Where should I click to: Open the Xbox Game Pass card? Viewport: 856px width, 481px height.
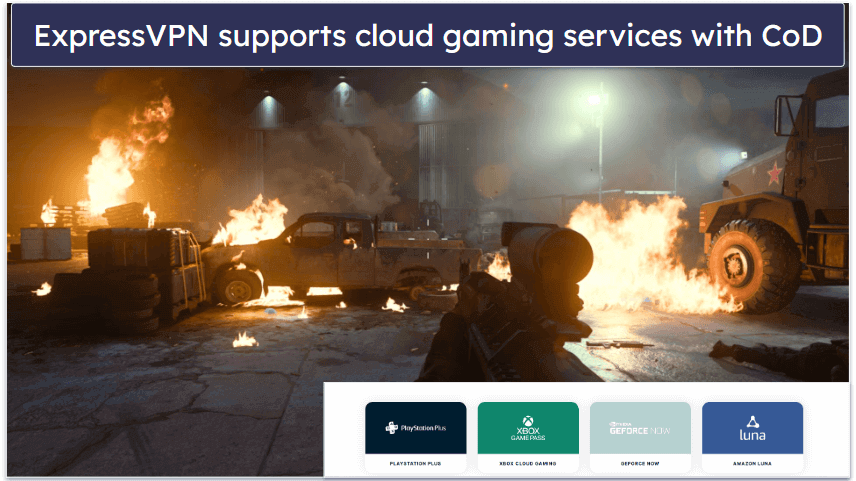tap(528, 437)
